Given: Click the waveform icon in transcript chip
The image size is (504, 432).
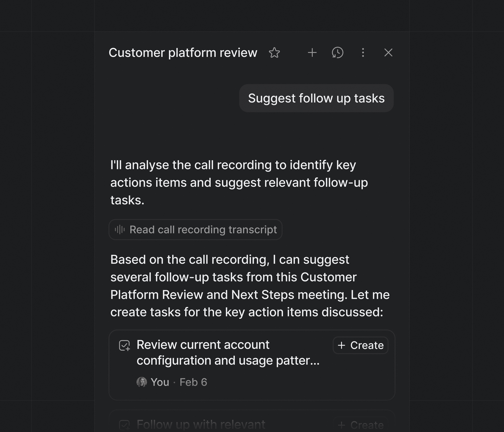Looking at the screenshot, I should click(x=120, y=230).
